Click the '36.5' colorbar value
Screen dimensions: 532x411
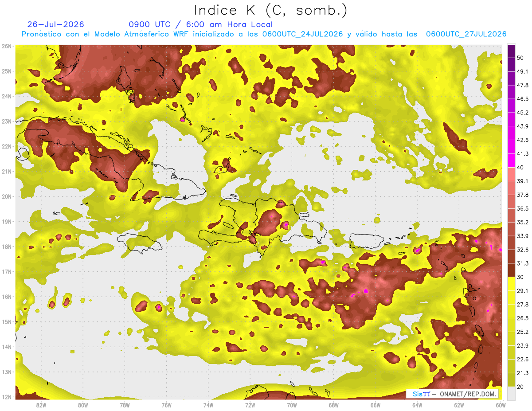click(x=522, y=208)
